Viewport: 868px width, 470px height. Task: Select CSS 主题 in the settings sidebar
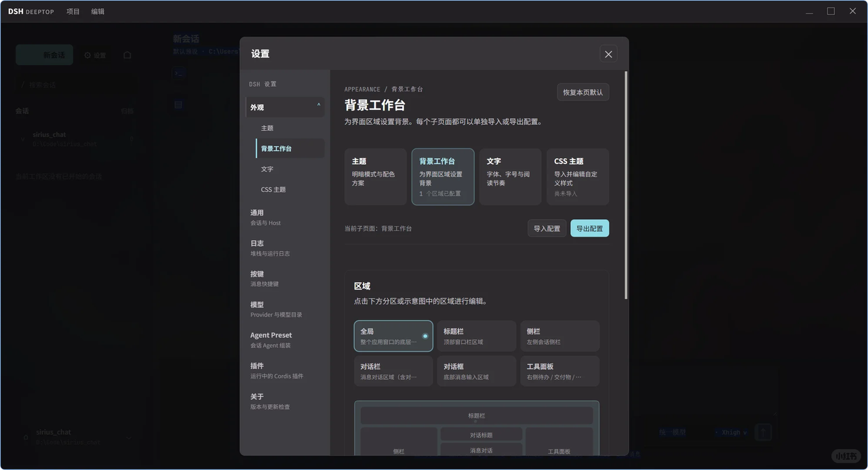point(290,189)
